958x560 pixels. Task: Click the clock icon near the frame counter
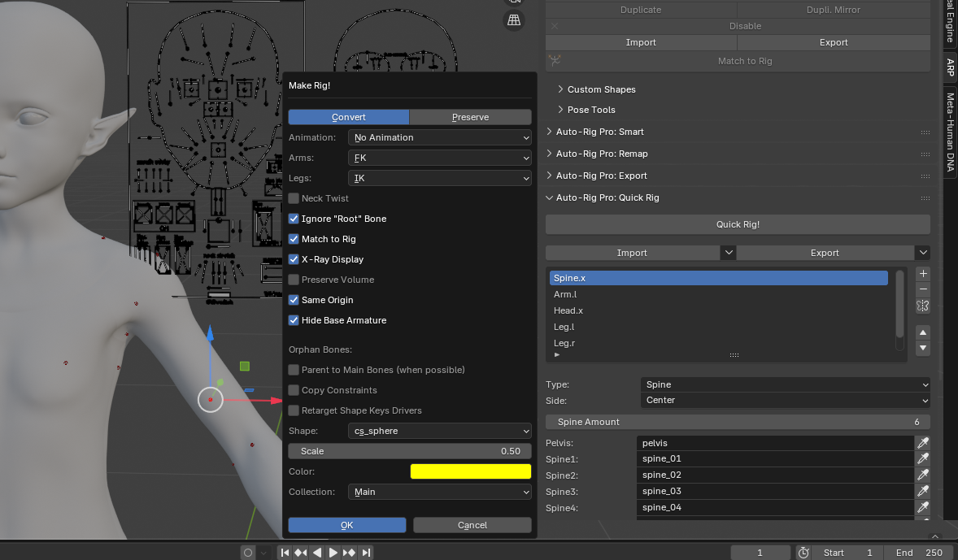tap(803, 552)
